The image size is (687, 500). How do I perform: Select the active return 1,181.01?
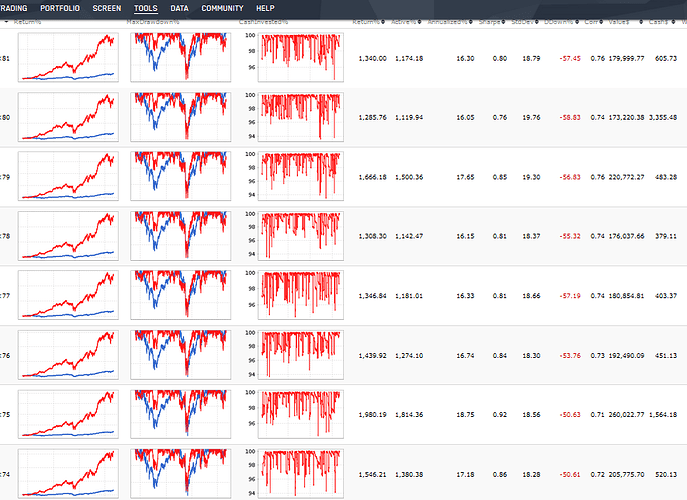(x=409, y=296)
